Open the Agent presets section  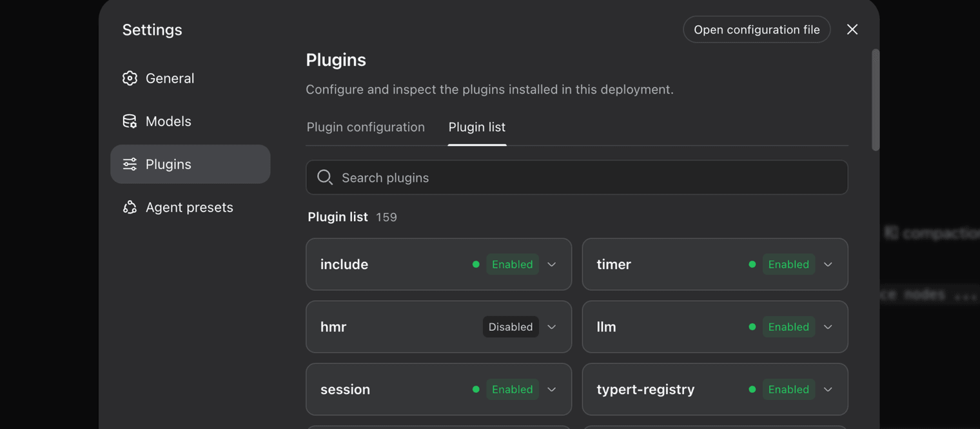point(190,207)
